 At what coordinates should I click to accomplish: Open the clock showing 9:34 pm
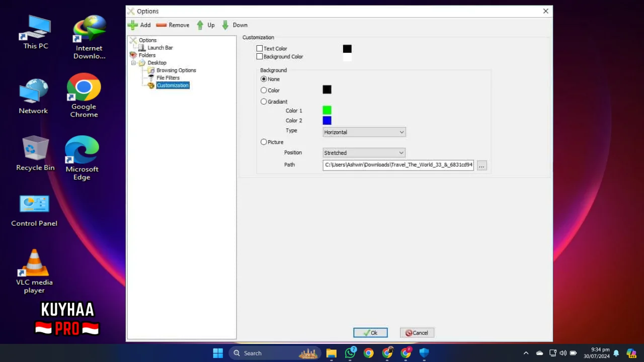[x=596, y=353]
